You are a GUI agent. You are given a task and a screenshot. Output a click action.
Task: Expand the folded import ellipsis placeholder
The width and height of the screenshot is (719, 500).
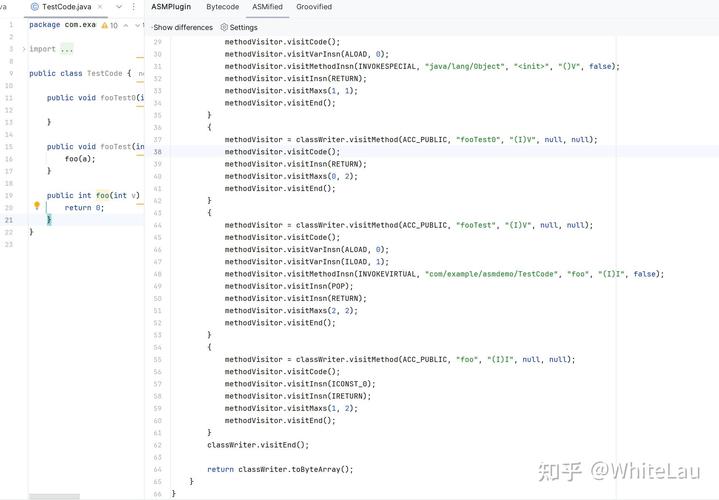(x=67, y=49)
